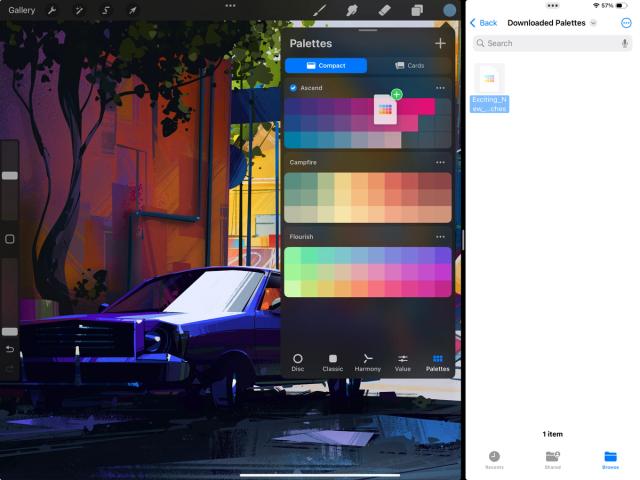Open the Shared tab in Files
Image resolution: width=640 pixels, height=480 pixels.
[x=552, y=460]
